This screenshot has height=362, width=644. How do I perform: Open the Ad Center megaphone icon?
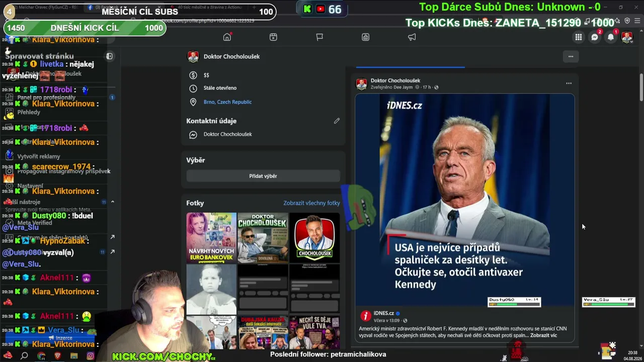412,37
